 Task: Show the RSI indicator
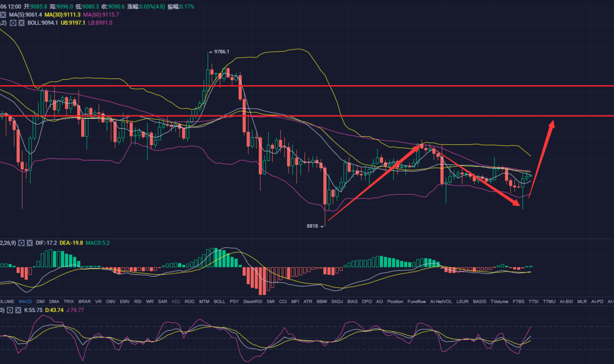click(138, 301)
